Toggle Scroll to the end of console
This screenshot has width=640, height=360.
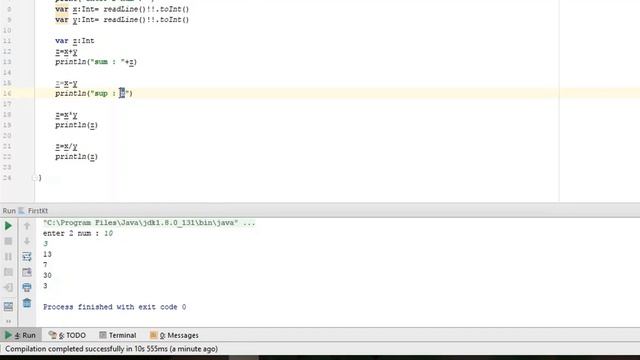click(27, 272)
